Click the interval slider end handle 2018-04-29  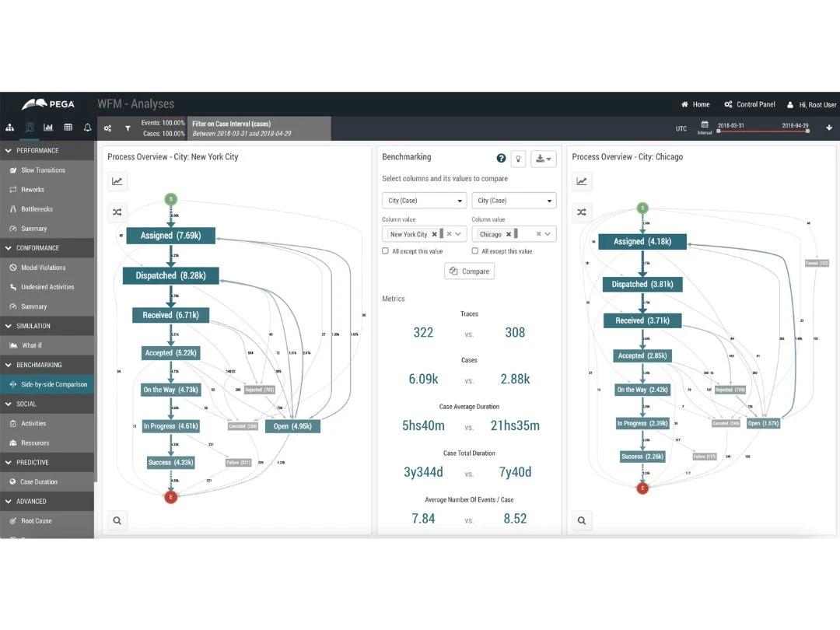[807, 131]
